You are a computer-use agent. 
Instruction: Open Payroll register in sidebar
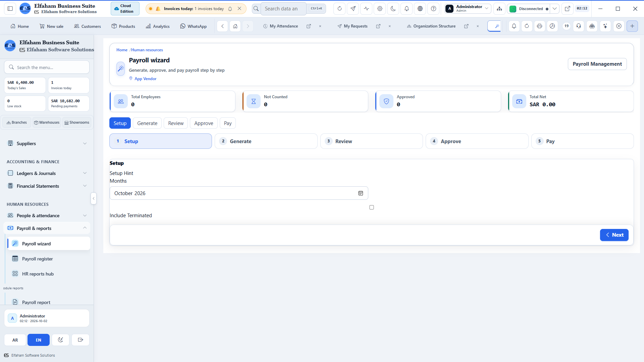tap(49, 259)
